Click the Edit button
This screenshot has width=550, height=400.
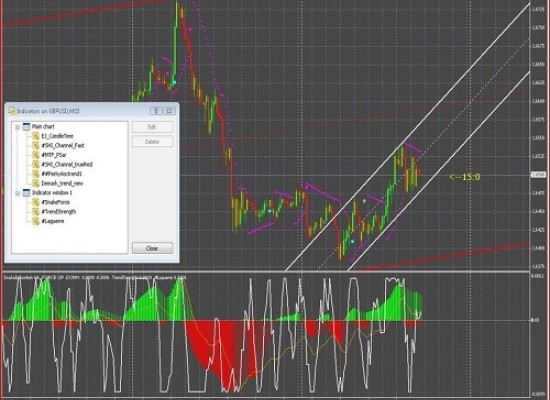(x=152, y=127)
